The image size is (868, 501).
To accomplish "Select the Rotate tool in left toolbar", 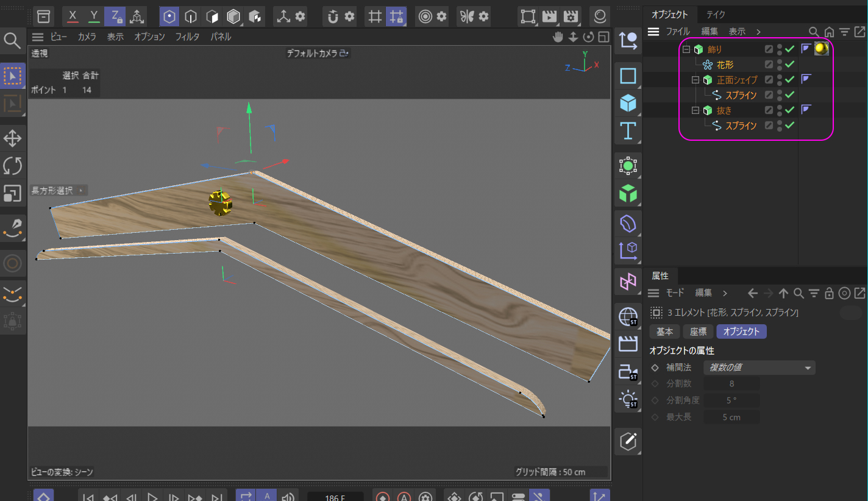I will point(13,166).
